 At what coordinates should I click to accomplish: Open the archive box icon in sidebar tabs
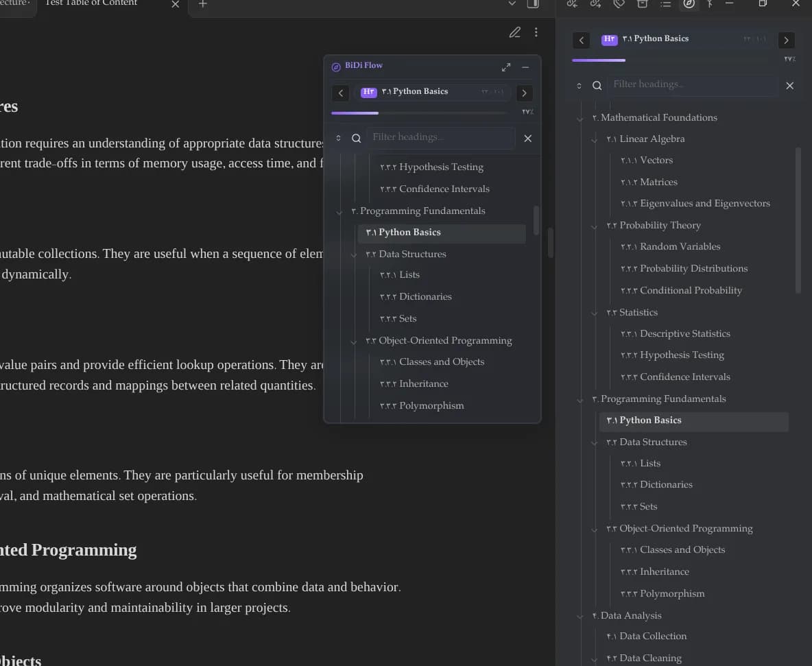(x=642, y=3)
